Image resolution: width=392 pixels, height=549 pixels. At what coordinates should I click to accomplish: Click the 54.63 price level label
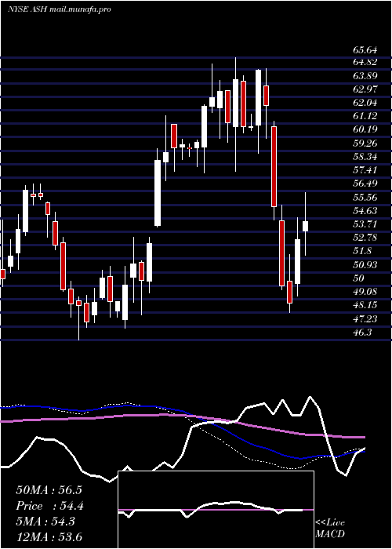[365, 211]
